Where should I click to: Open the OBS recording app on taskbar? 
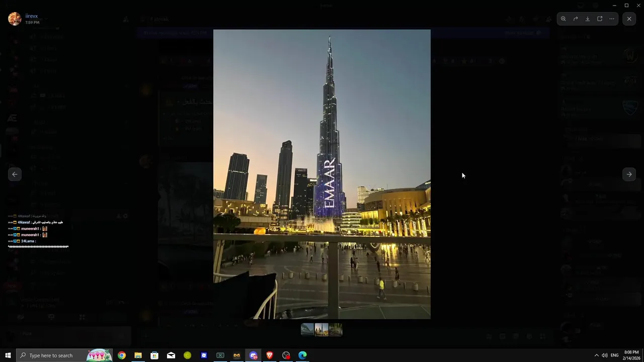coord(286,355)
